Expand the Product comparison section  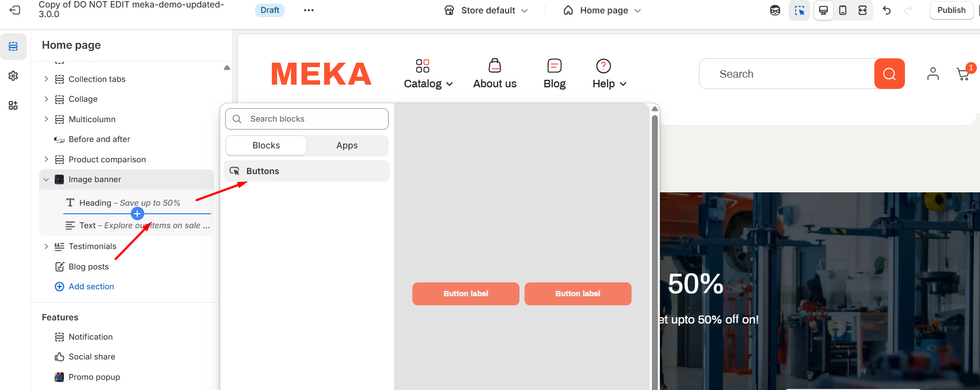pyautogui.click(x=46, y=160)
